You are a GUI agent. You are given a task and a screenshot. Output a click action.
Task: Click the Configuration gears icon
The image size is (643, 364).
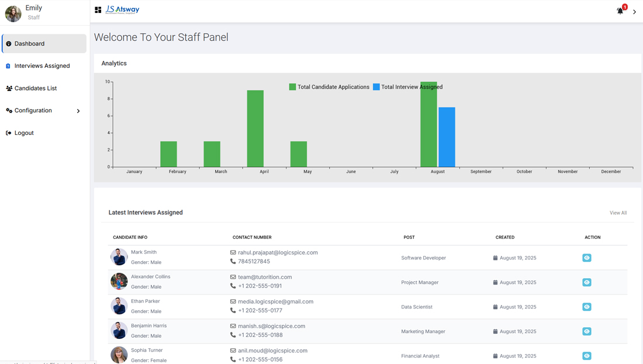pos(9,110)
